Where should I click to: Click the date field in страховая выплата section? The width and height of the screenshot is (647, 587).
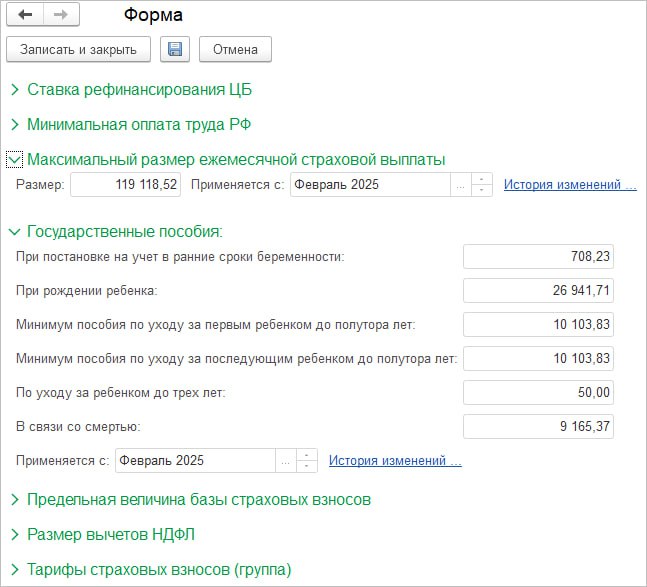(x=370, y=184)
